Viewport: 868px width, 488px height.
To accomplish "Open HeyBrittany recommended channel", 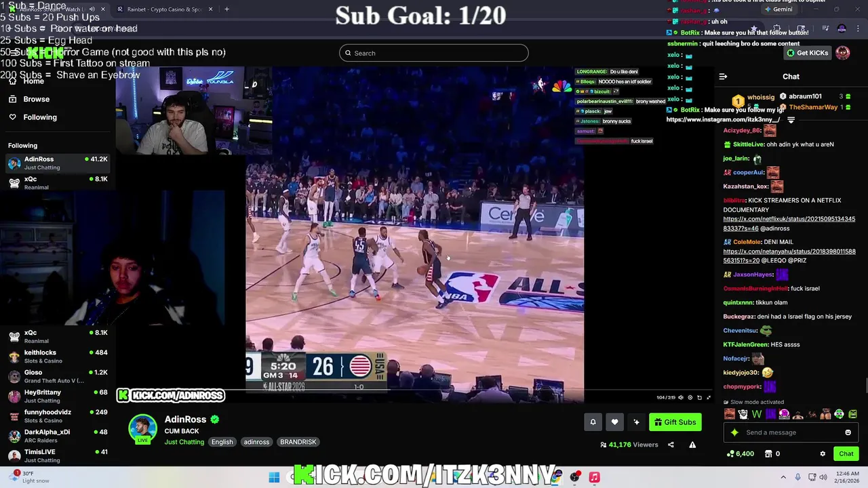I will 57,396.
